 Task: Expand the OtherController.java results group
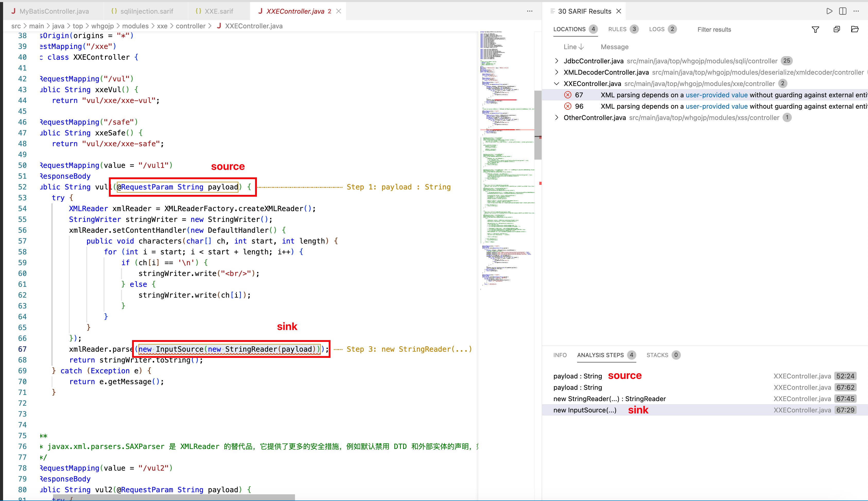point(557,118)
